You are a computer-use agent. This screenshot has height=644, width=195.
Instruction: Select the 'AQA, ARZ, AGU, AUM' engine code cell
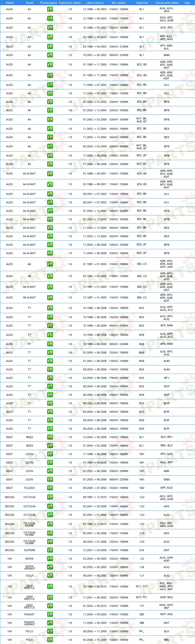click(x=167, y=19)
